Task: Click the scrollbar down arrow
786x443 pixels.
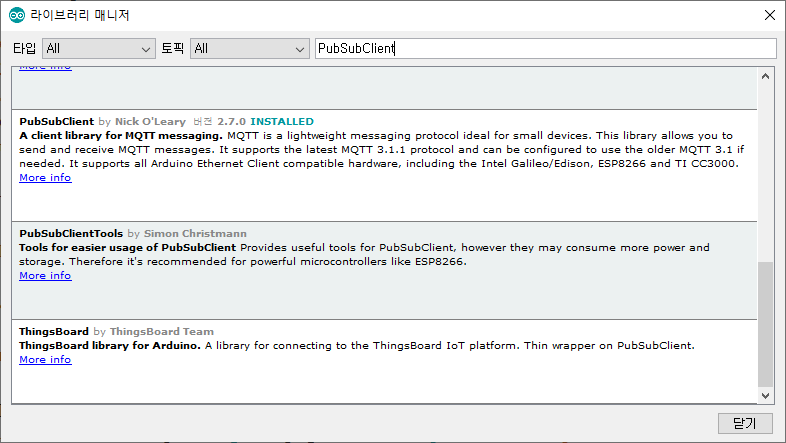Action: 765,395
